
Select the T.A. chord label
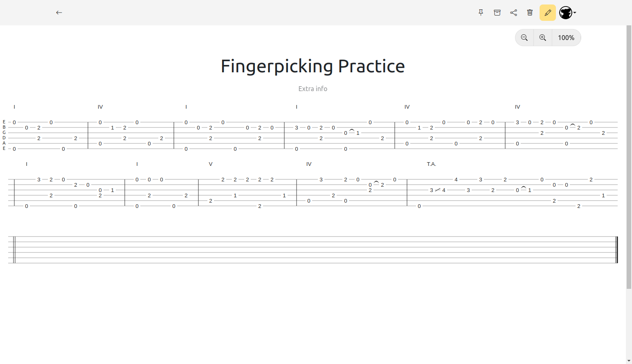[x=431, y=164]
